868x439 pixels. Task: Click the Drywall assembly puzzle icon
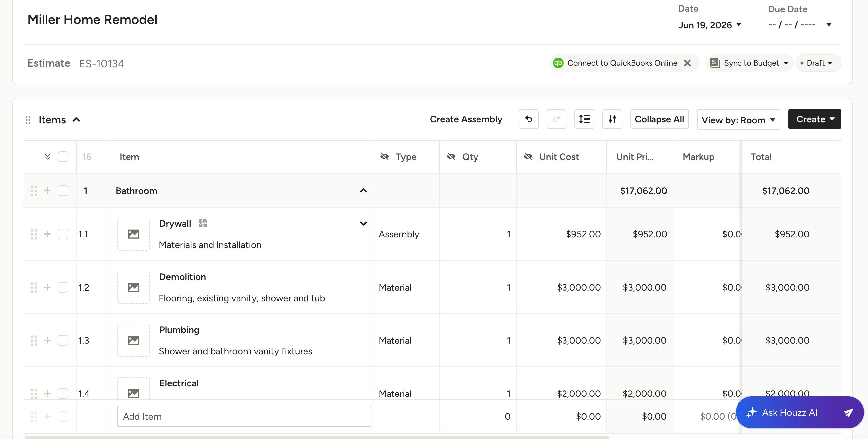pyautogui.click(x=202, y=223)
